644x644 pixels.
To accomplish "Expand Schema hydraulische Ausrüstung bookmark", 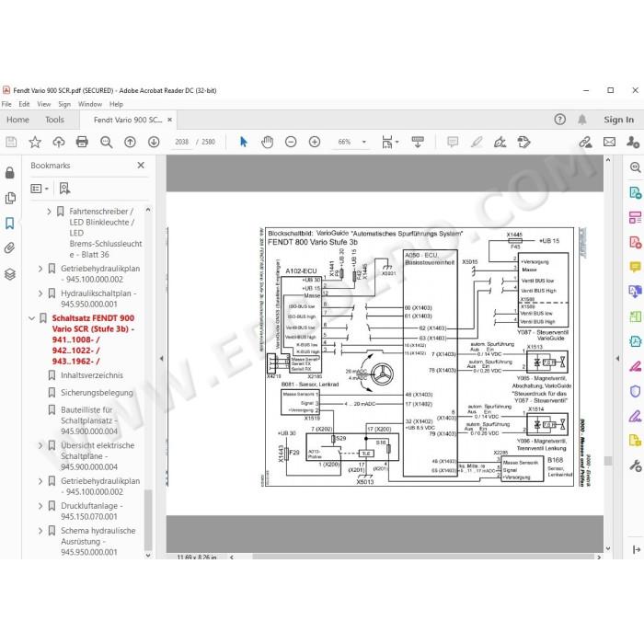I will tap(40, 531).
